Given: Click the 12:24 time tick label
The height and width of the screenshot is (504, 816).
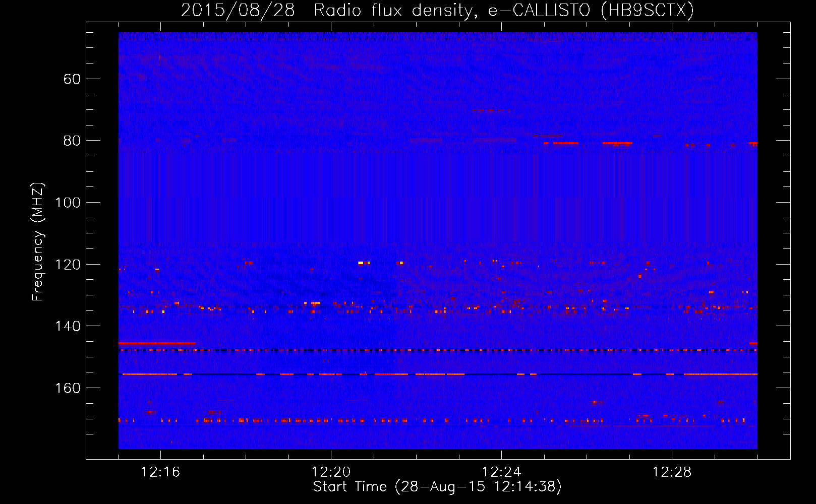Looking at the screenshot, I should [x=501, y=472].
